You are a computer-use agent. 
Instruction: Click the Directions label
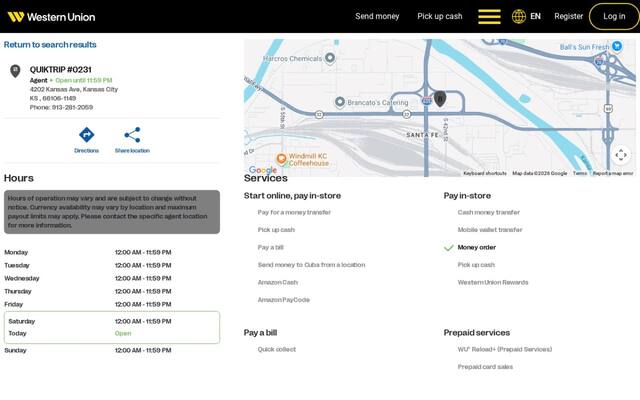coord(87,151)
